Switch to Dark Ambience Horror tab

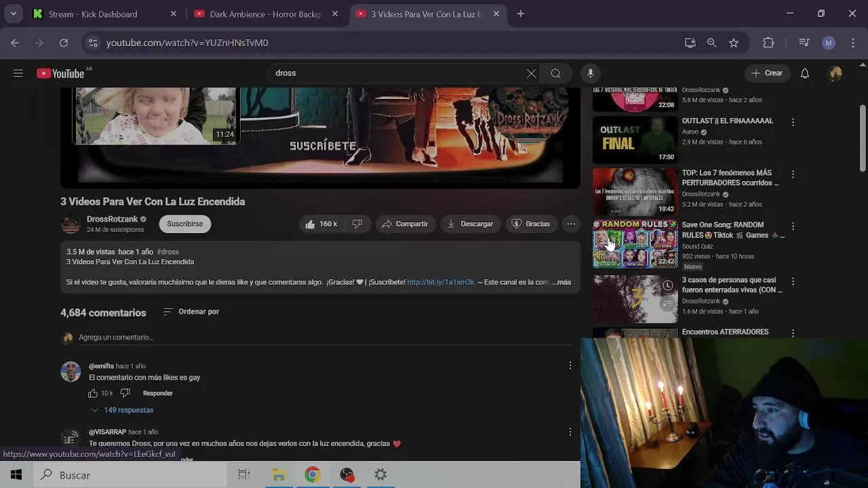click(266, 14)
